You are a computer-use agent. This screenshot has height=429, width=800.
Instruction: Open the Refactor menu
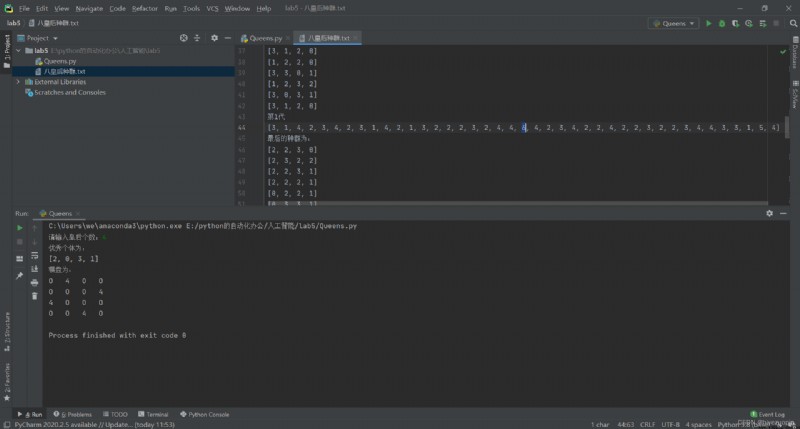pos(145,9)
